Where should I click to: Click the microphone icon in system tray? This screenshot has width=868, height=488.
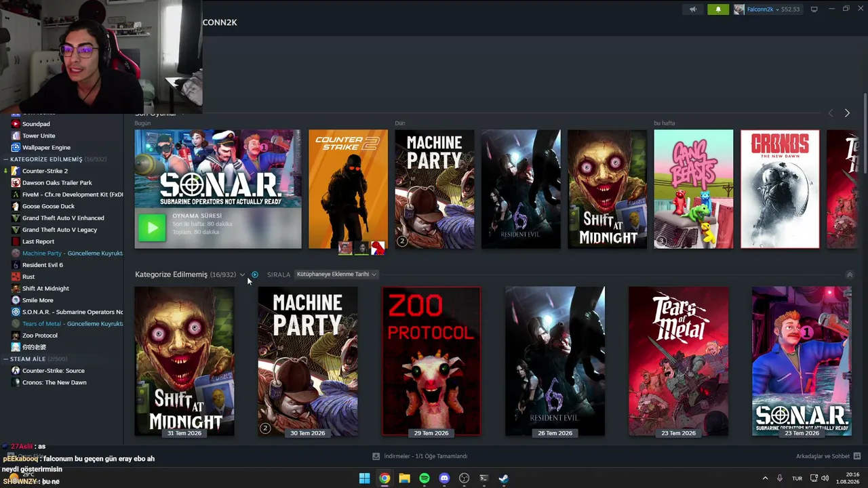click(x=780, y=479)
